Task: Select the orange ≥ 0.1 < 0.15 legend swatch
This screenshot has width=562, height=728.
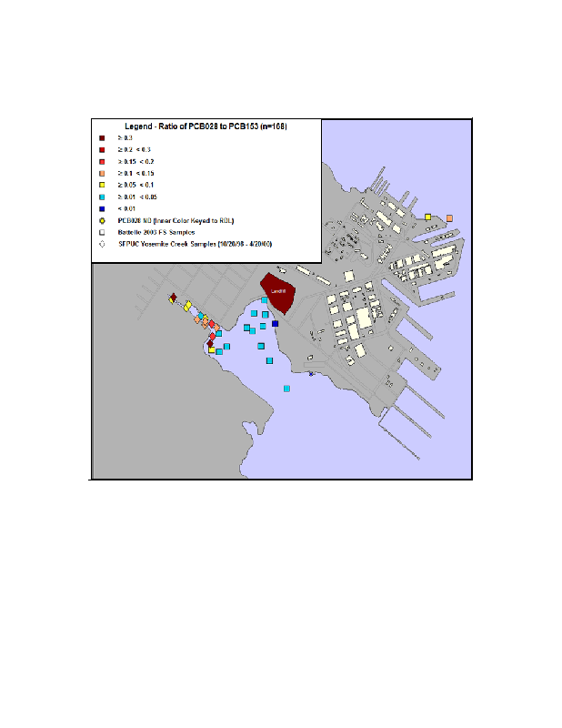Action: click(102, 173)
